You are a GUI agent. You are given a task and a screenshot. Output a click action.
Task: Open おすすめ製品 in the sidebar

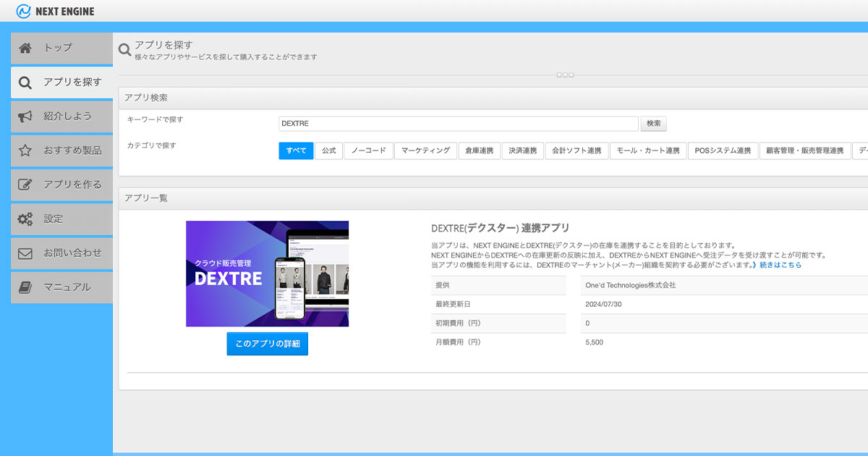[x=61, y=151]
